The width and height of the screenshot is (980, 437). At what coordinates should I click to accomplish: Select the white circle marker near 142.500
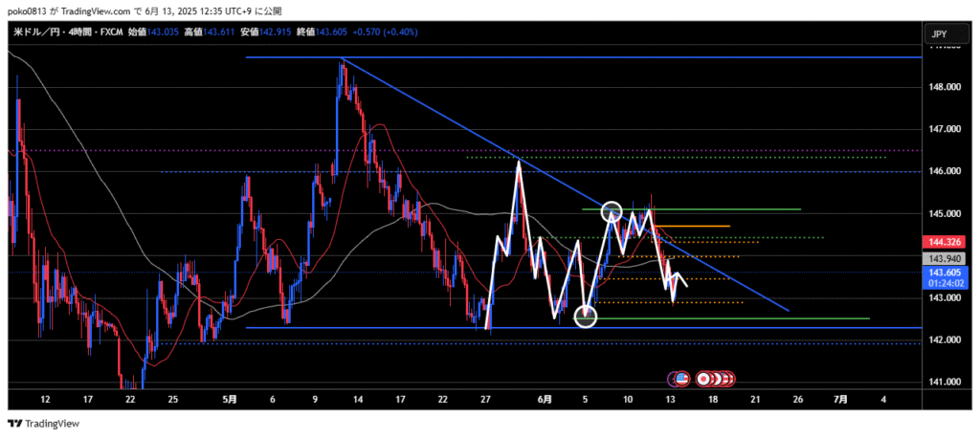coord(586,317)
